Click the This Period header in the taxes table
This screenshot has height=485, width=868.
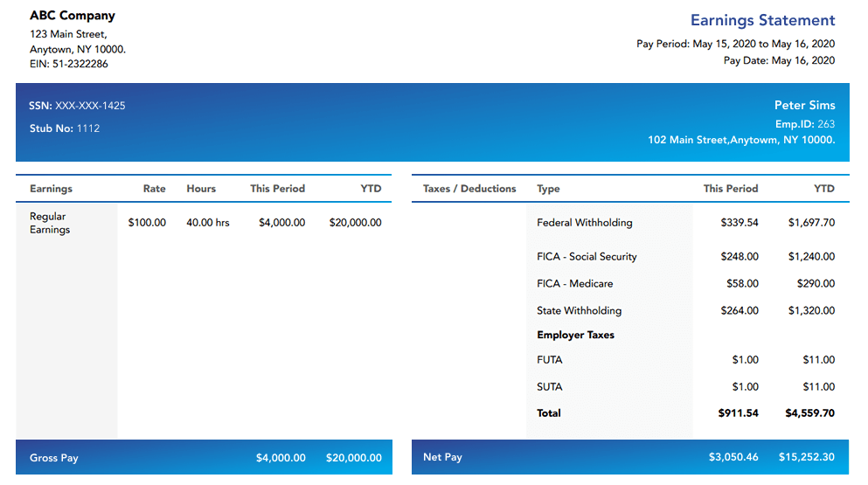click(x=731, y=189)
